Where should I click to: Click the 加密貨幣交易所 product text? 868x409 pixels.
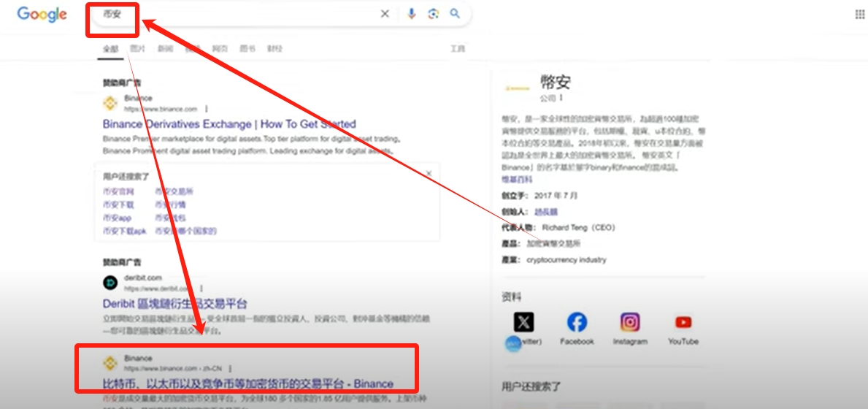[x=553, y=243]
